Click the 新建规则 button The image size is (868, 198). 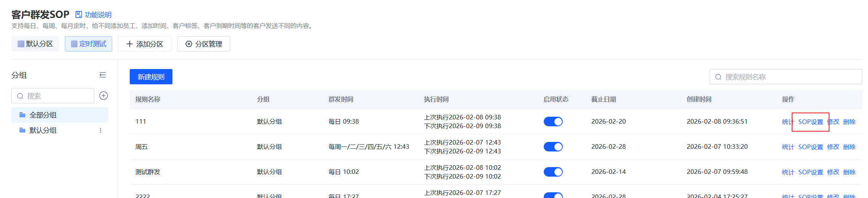coord(151,77)
